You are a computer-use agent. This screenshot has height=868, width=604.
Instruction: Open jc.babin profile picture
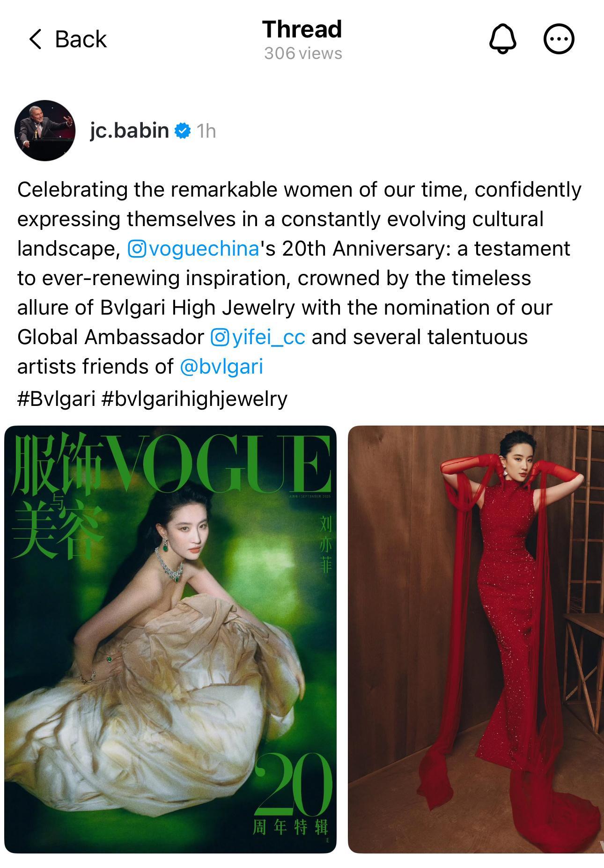coord(45,130)
